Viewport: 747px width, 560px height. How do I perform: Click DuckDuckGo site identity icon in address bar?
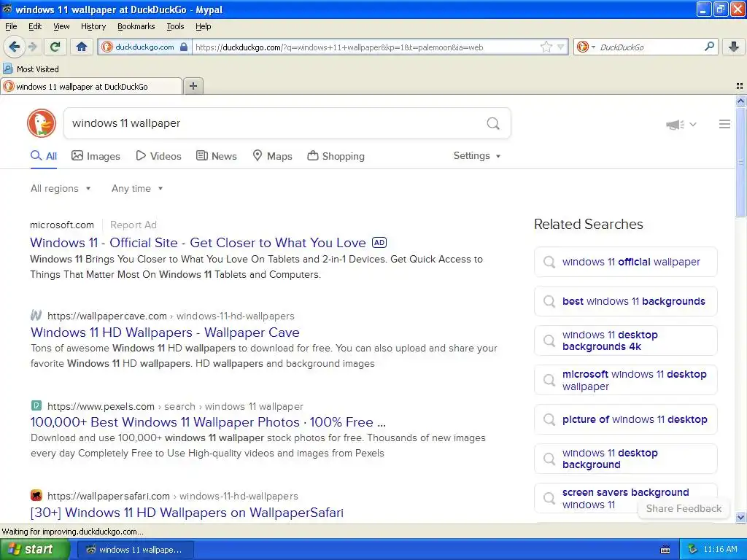107,47
